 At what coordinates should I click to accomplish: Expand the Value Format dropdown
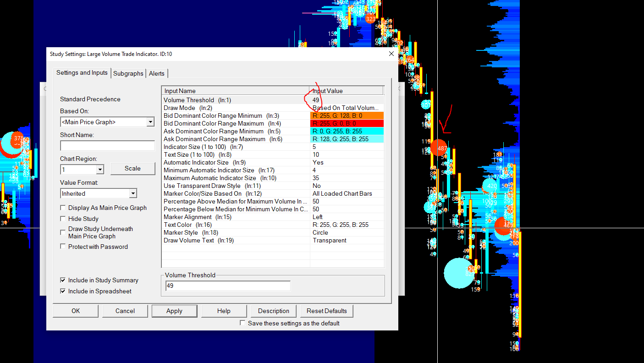coord(132,193)
